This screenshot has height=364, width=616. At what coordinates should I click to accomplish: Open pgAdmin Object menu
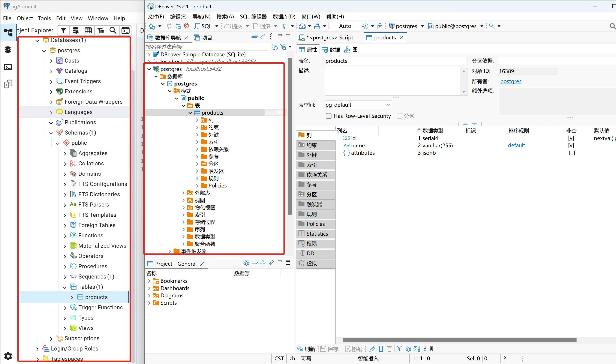tap(25, 18)
